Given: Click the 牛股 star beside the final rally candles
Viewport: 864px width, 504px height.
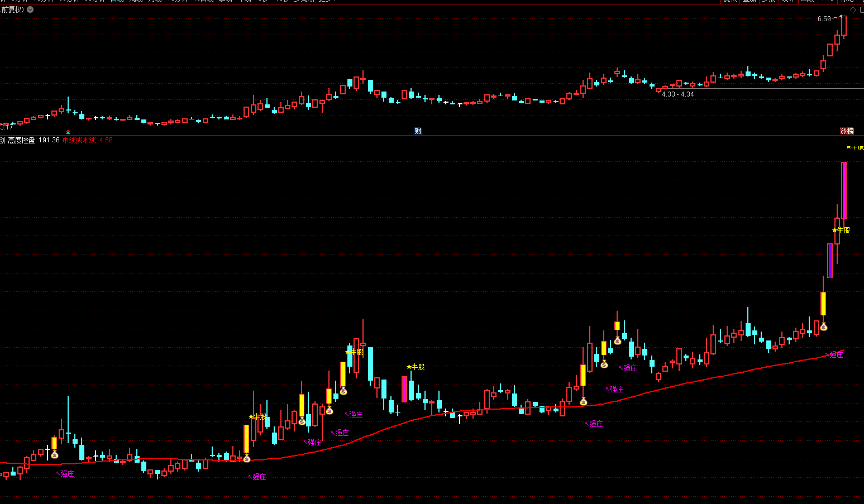Looking at the screenshot, I should (x=841, y=230).
